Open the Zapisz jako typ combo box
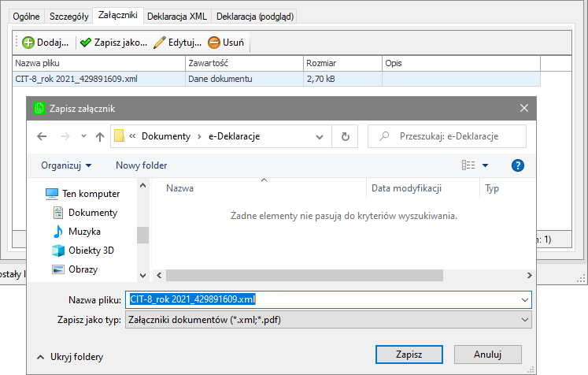 329,319
